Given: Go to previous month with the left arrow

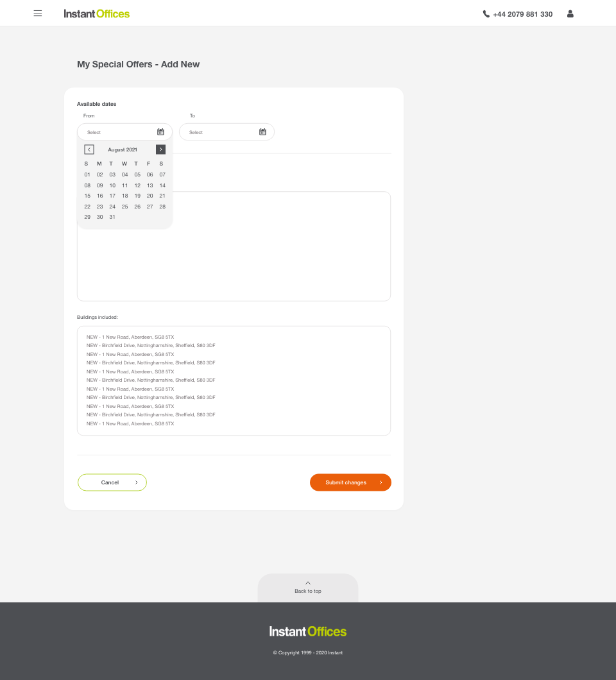Looking at the screenshot, I should tap(89, 149).
